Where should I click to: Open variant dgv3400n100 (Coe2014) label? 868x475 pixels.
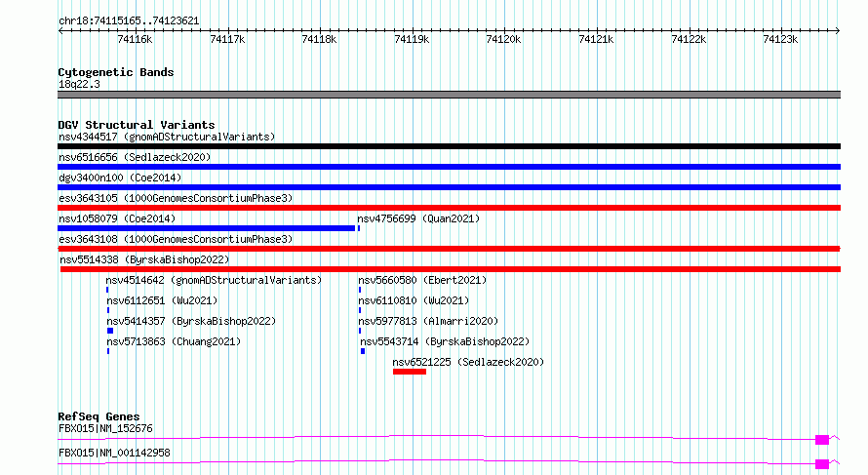click(120, 178)
